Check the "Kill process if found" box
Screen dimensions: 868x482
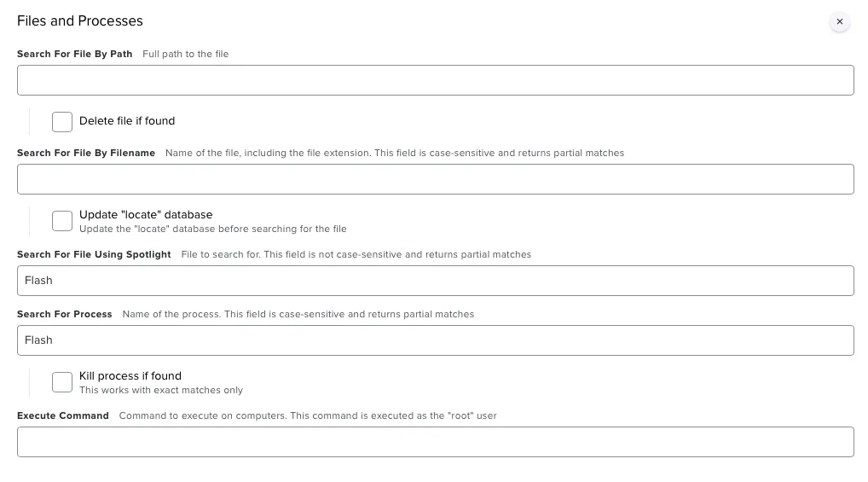pyautogui.click(x=62, y=382)
